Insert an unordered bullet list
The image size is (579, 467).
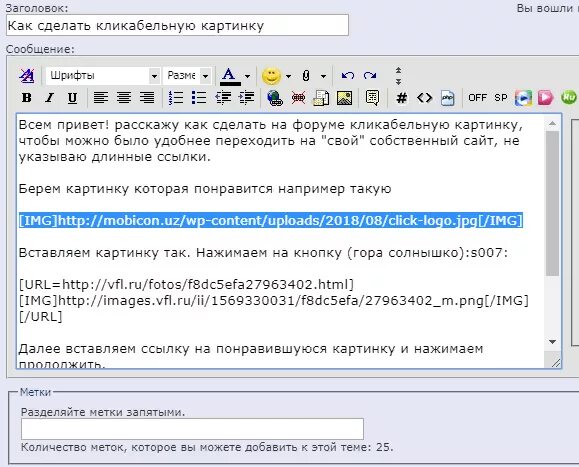[199, 98]
